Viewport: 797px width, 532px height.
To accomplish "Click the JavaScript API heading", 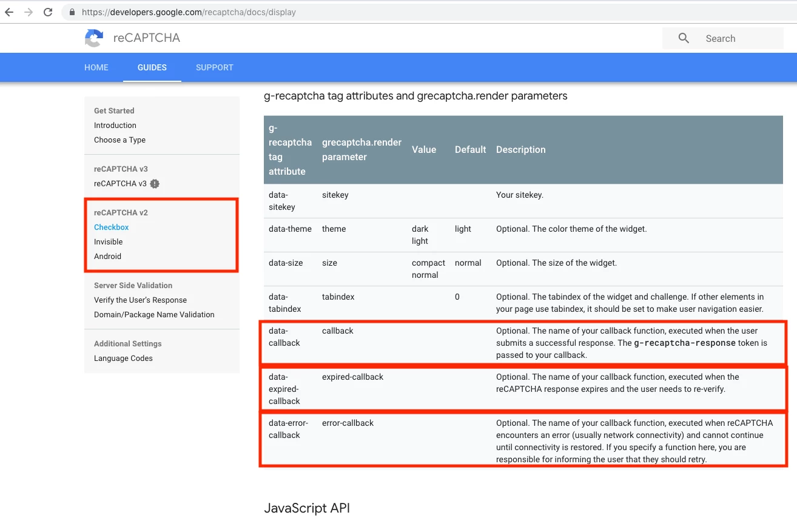I will 307,508.
